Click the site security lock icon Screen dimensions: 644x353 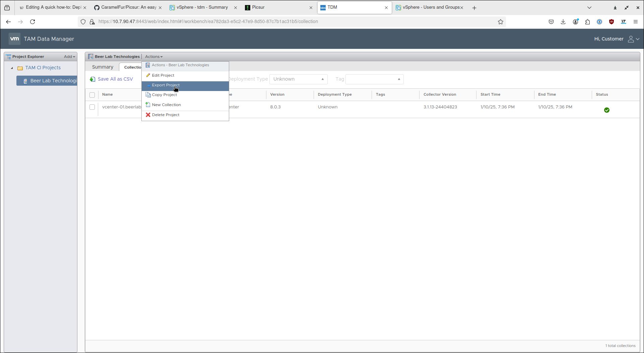[92, 22]
